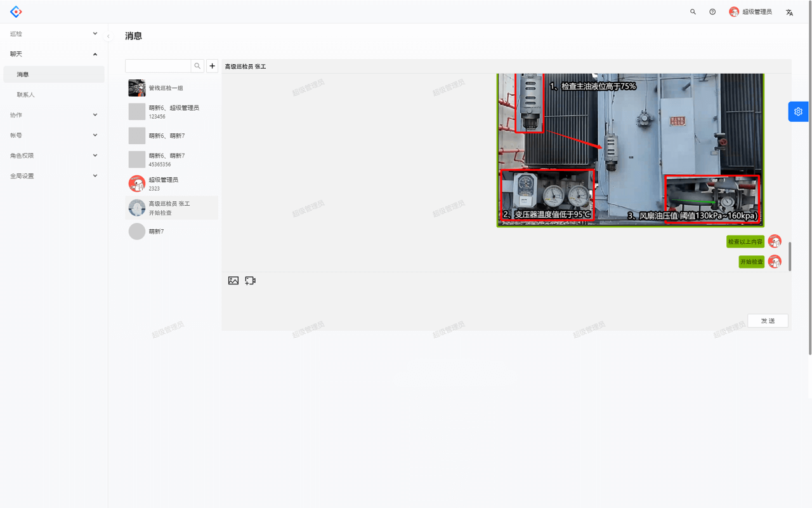The image size is (812, 508).
Task: Click the 发送 button
Action: pos(768,321)
